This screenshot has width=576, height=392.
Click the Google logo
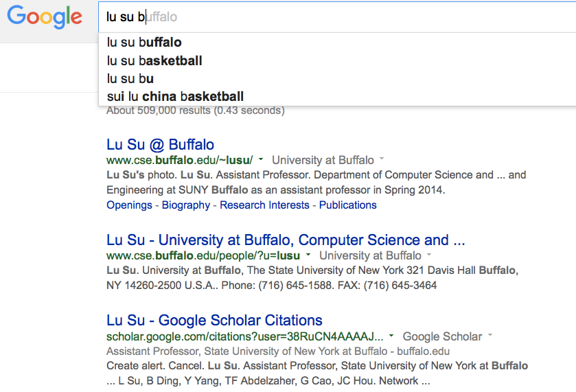tap(45, 17)
